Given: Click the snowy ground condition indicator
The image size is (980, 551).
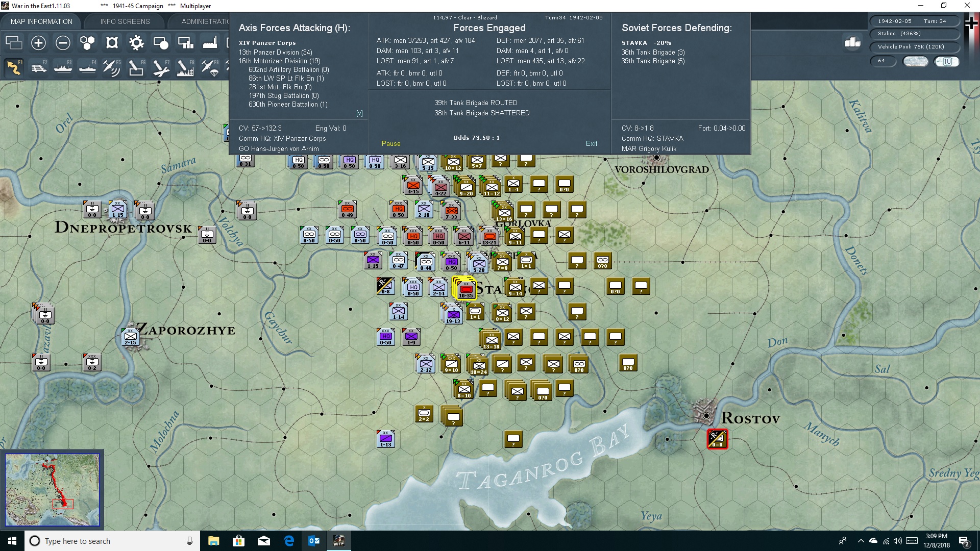Looking at the screenshot, I should pyautogui.click(x=916, y=61).
